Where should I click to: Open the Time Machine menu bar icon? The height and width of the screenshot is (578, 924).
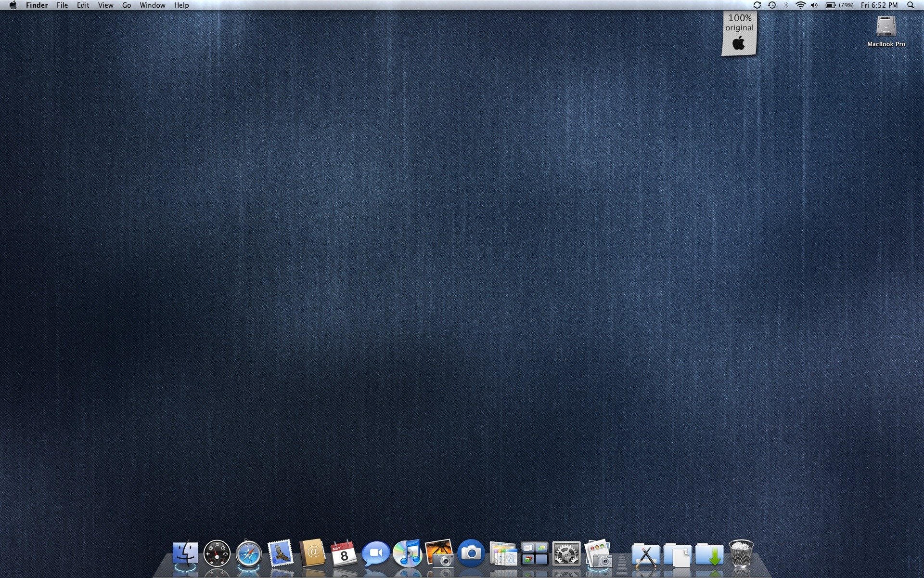tap(772, 5)
